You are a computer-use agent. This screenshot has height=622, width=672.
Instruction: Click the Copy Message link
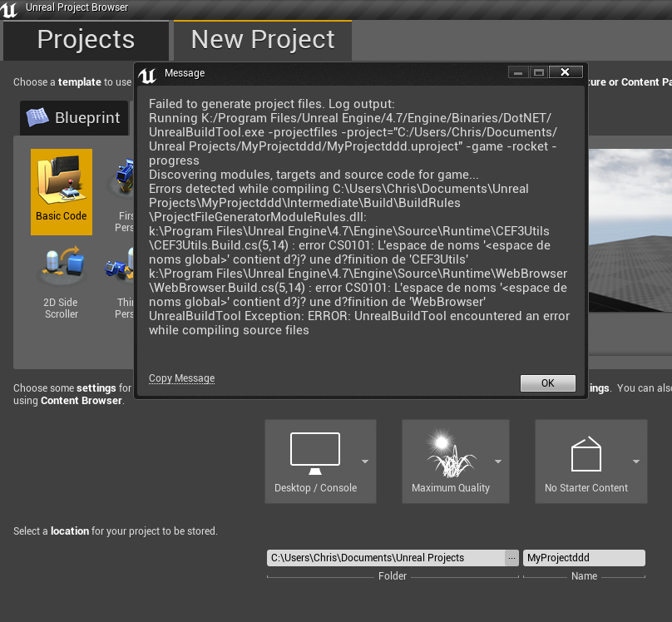click(x=181, y=378)
